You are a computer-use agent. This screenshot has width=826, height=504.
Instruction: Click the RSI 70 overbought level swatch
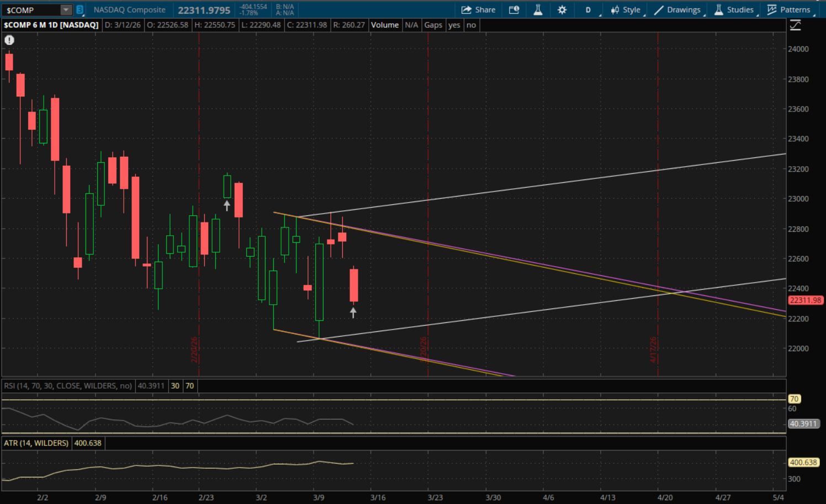[x=190, y=386]
